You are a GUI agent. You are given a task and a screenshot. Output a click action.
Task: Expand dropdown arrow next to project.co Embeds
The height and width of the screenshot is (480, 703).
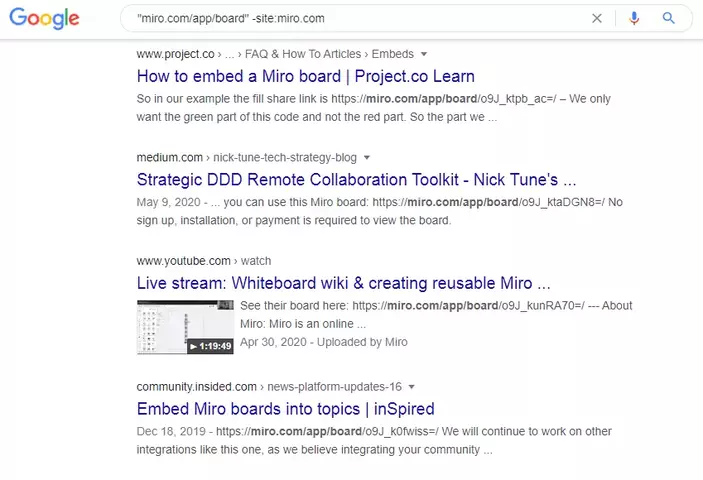click(x=424, y=54)
